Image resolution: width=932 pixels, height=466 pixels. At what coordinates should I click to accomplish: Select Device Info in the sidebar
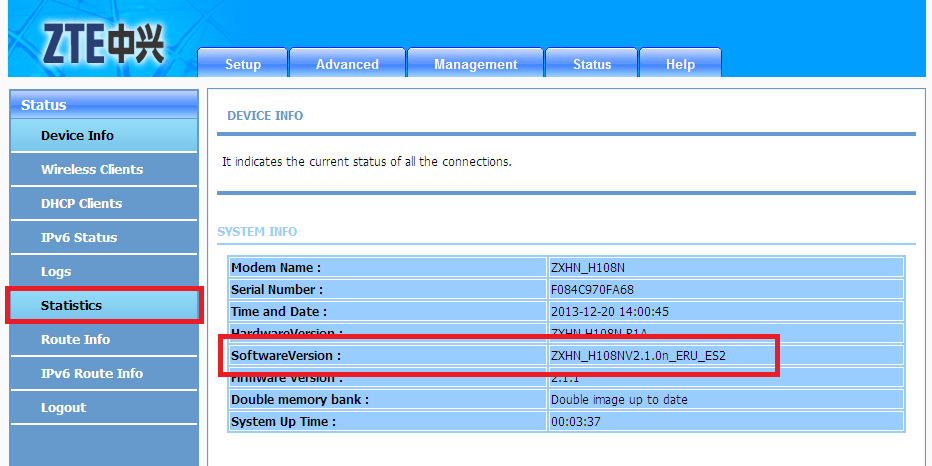coord(104,136)
